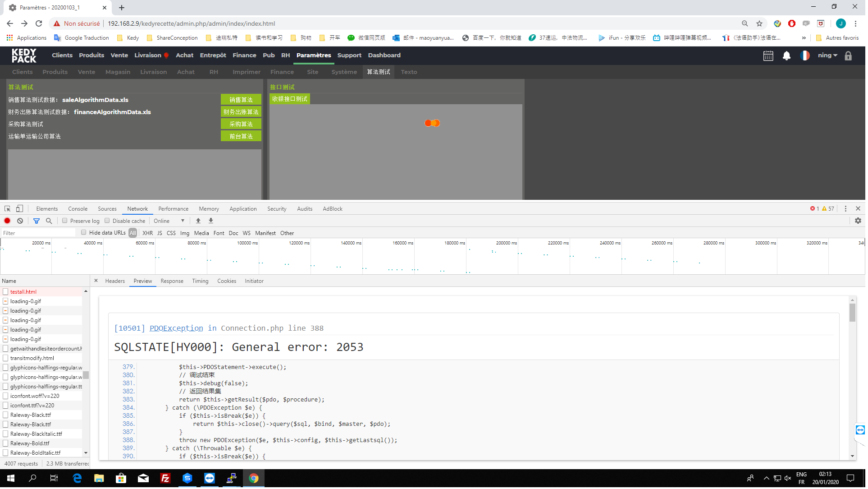Enable Disable cache checkbox
The height and width of the screenshot is (489, 868).
click(107, 221)
